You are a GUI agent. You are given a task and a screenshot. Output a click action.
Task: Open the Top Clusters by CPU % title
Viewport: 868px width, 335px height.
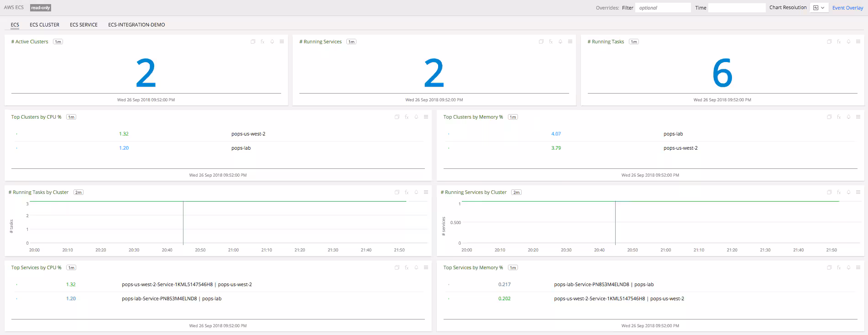coord(36,117)
